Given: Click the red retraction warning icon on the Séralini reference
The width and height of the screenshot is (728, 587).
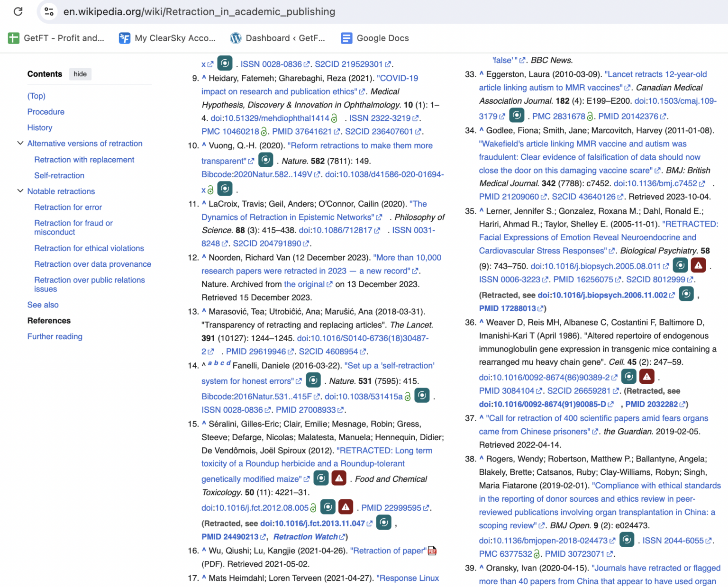Looking at the screenshot, I should coord(339,479).
